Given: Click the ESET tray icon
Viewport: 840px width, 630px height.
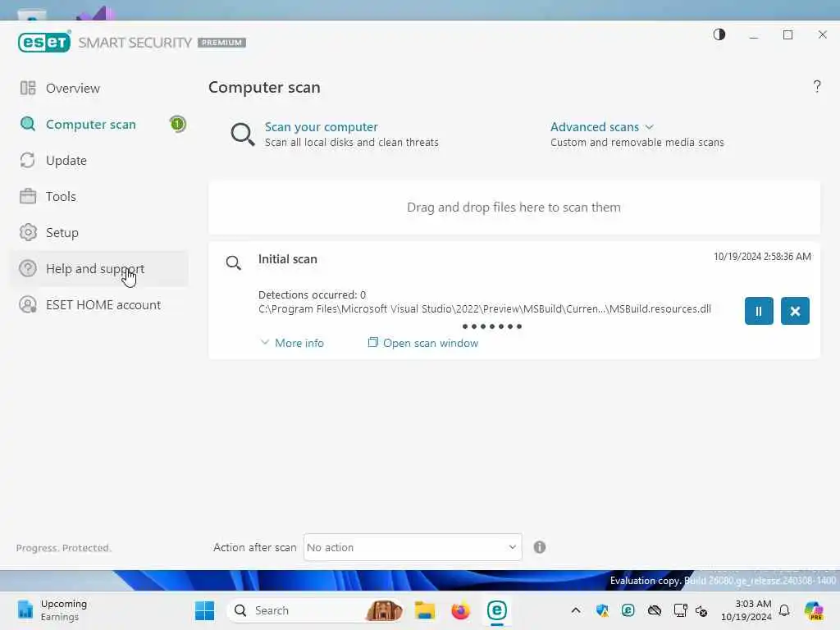Looking at the screenshot, I should 628,610.
